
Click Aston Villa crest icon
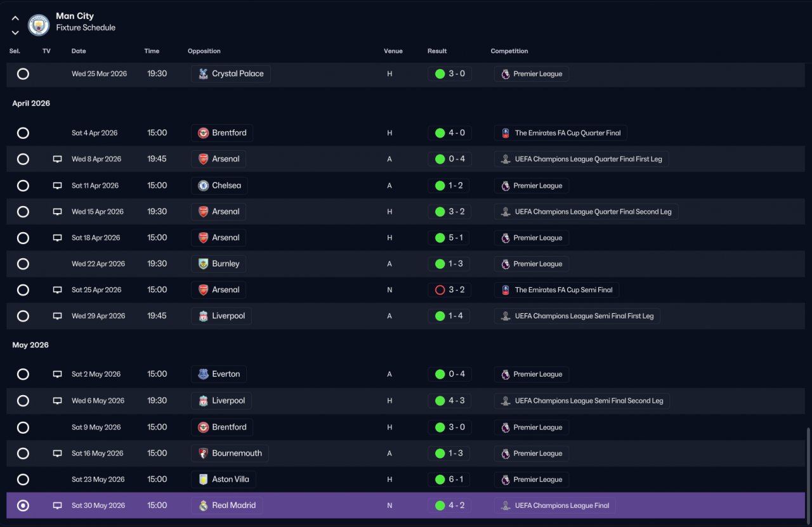coord(203,479)
